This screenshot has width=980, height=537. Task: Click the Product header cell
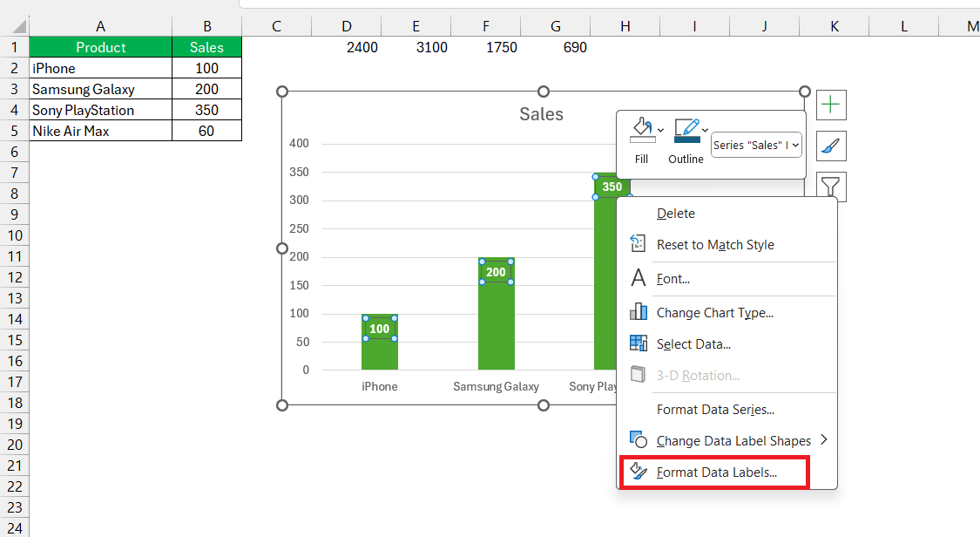101,48
